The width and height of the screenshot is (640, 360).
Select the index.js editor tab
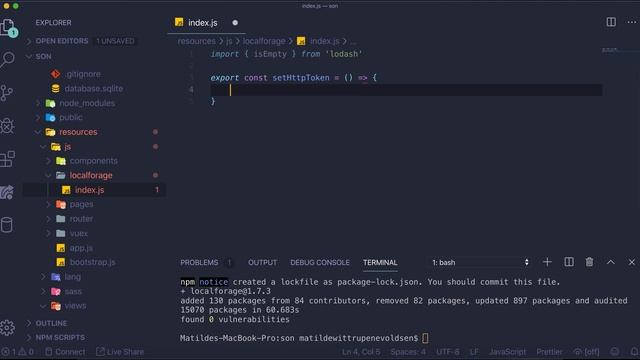click(207, 23)
